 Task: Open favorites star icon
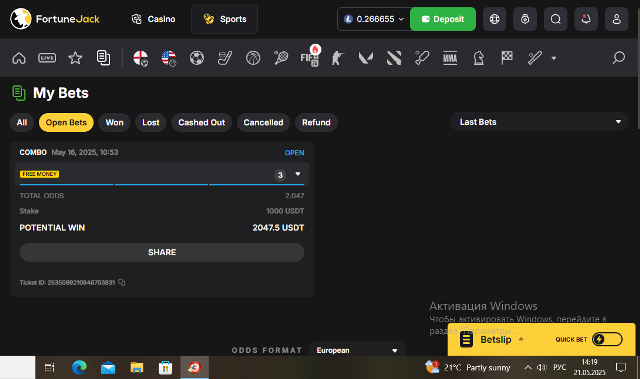tap(75, 58)
